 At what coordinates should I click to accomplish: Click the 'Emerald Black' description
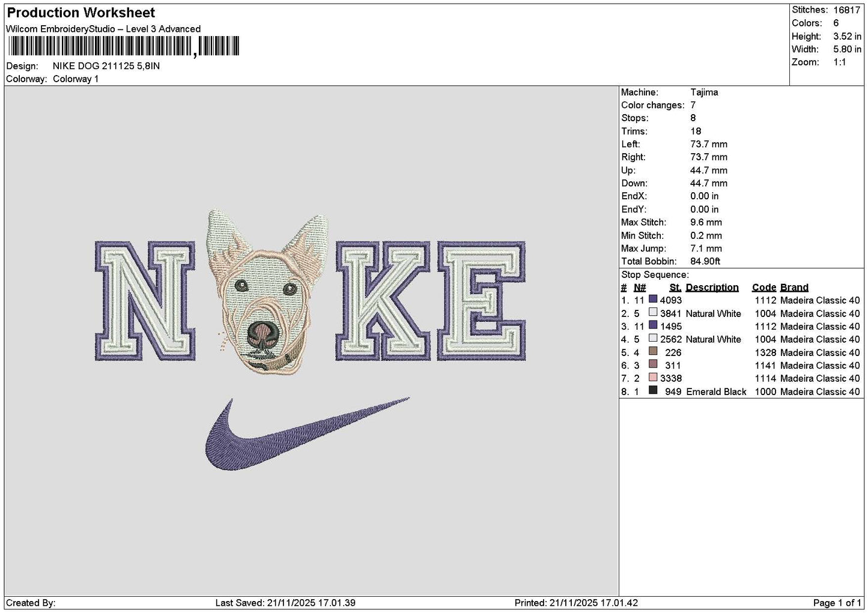pos(716,391)
